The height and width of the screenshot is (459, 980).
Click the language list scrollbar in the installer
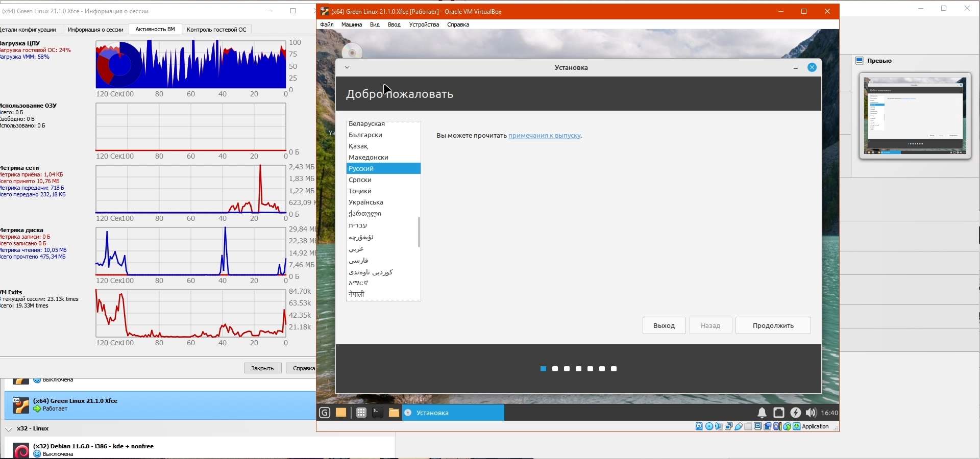(419, 232)
